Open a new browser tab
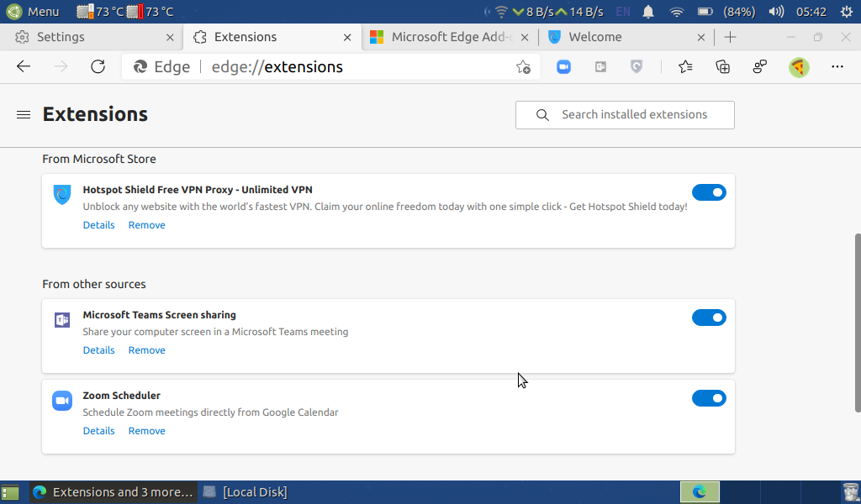This screenshot has height=504, width=861. pos(730,37)
